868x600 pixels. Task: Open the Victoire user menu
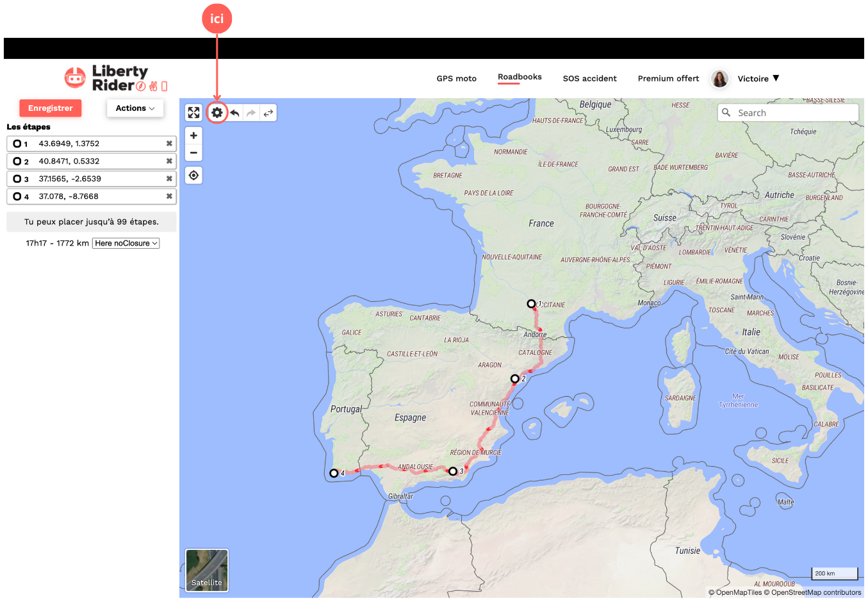[758, 79]
